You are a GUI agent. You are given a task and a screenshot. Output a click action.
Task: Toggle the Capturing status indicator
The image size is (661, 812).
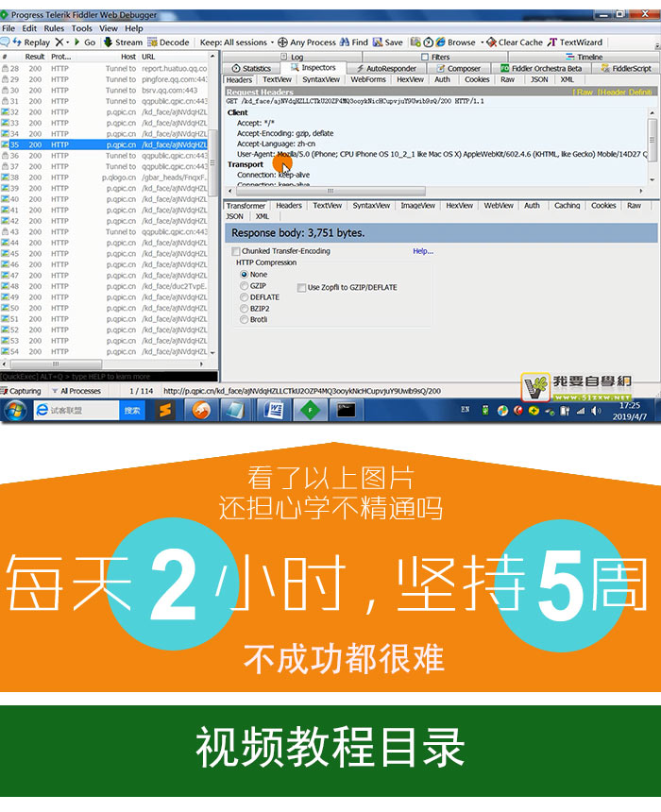pyautogui.click(x=21, y=391)
